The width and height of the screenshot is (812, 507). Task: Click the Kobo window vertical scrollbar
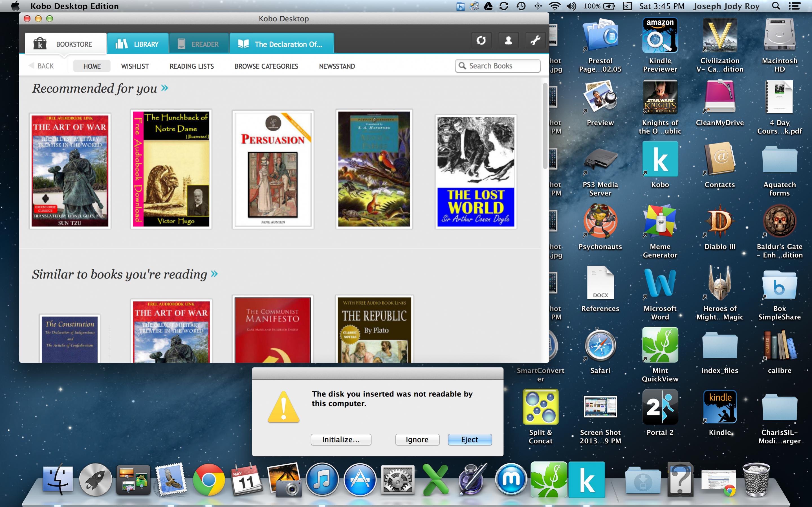(x=545, y=126)
